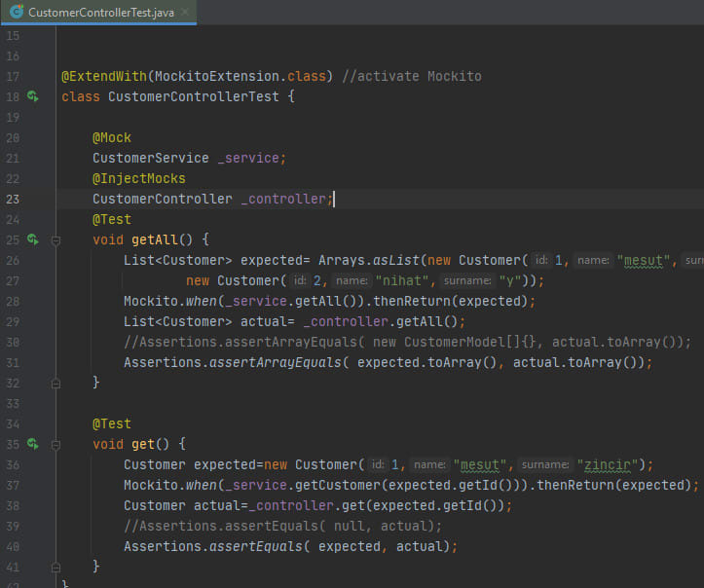Click the Java class icon on the tab
704x588 pixels.
17,12
